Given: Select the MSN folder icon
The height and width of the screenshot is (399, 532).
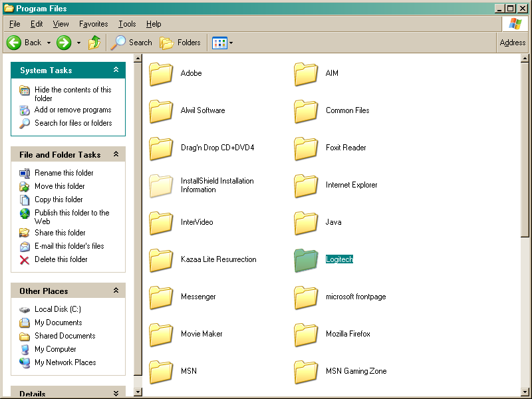Looking at the screenshot, I should pos(161,372).
